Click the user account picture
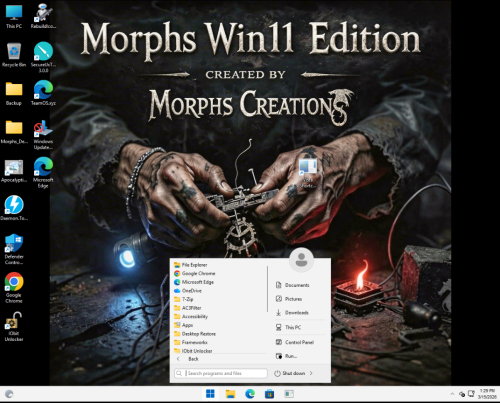 pyautogui.click(x=301, y=259)
